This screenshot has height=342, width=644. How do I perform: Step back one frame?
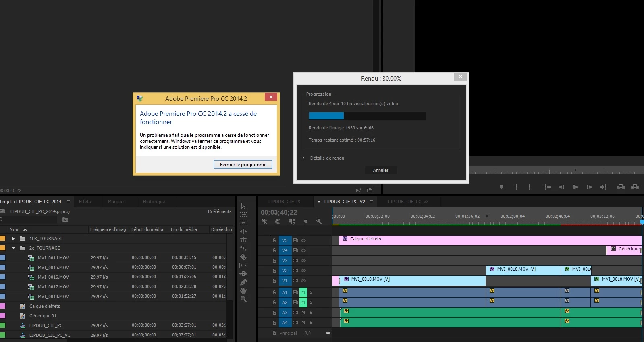pos(561,187)
